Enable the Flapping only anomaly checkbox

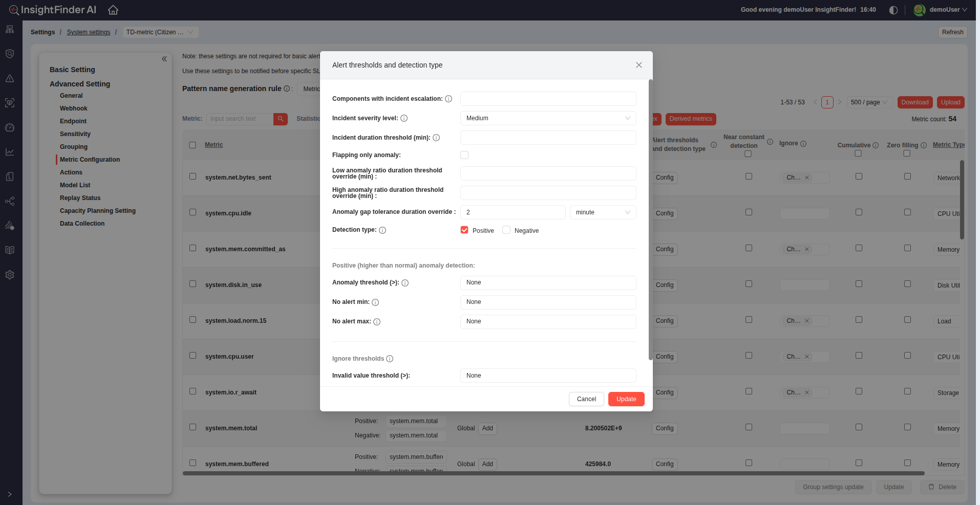(464, 155)
